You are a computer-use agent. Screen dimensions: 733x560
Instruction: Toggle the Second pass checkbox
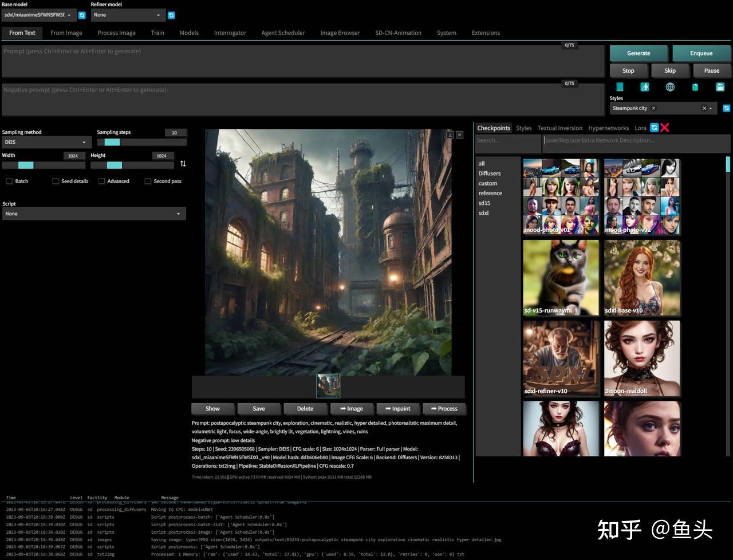point(148,181)
